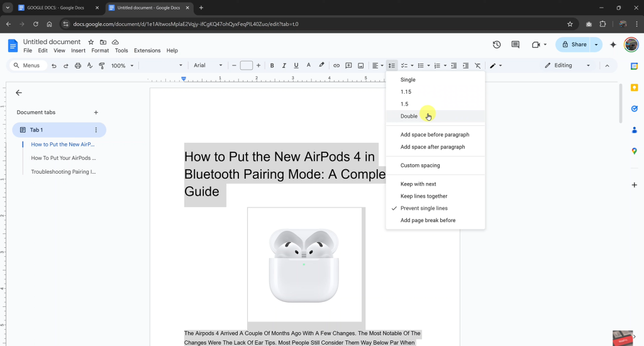Open the Help menu
This screenshot has width=644, height=346.
pos(172,50)
